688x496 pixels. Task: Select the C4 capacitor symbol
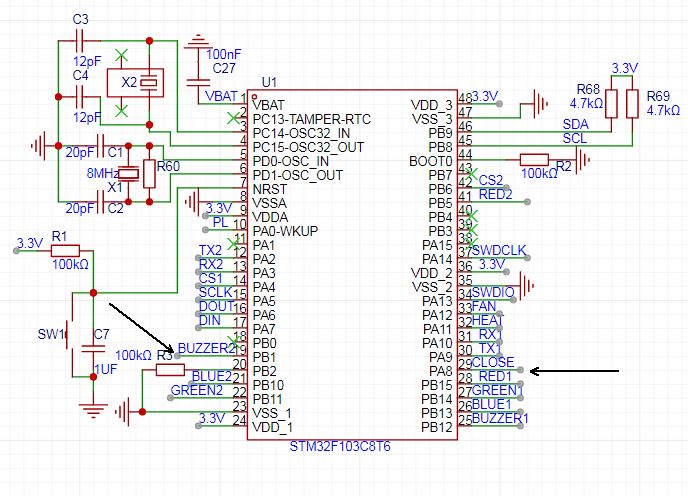tap(81, 97)
